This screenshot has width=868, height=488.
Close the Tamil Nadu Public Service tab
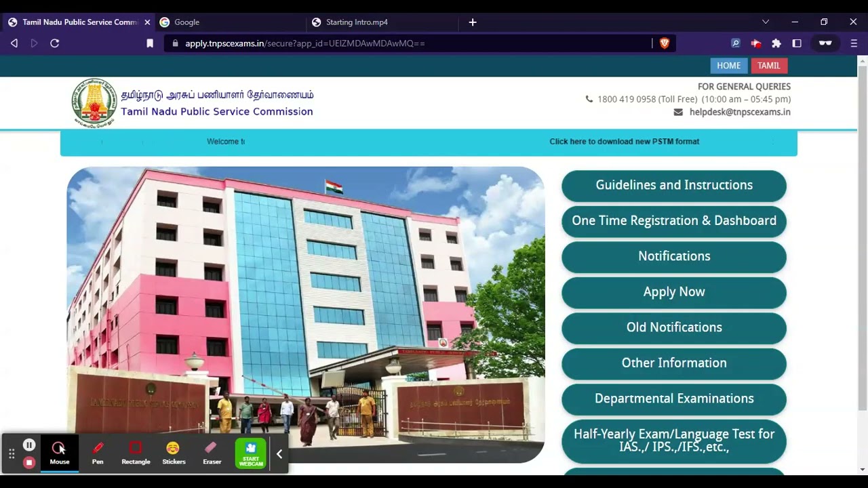147,22
